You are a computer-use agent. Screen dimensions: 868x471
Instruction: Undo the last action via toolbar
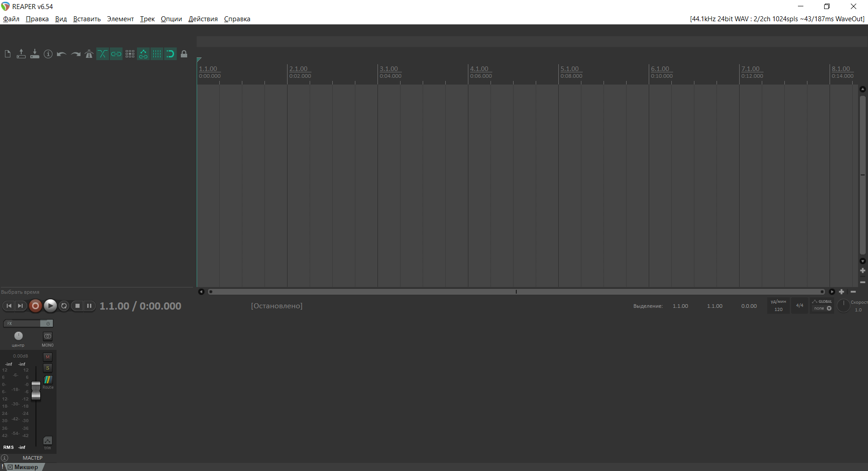(62, 54)
